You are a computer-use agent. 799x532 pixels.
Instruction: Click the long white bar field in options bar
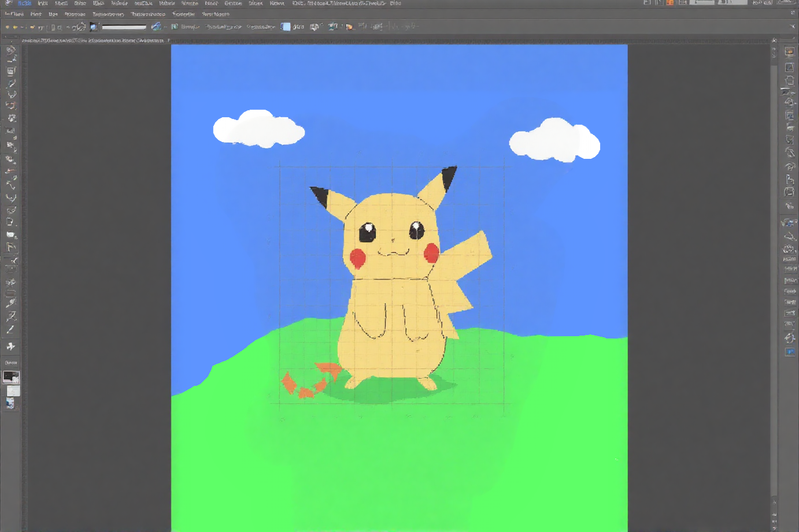(124, 27)
